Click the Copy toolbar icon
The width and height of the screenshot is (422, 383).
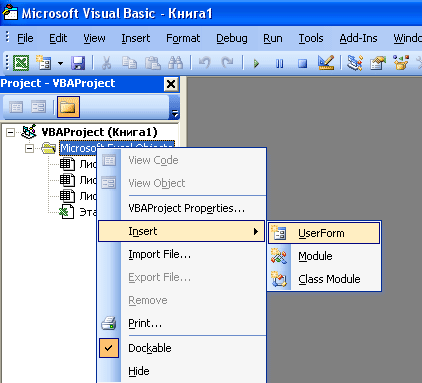129,63
